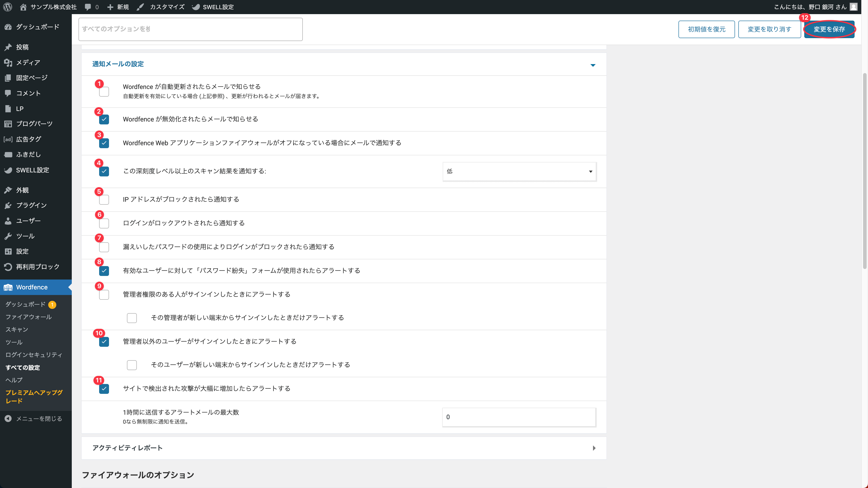Click the Wordfence fence icon in sidebar

pyautogui.click(x=8, y=287)
